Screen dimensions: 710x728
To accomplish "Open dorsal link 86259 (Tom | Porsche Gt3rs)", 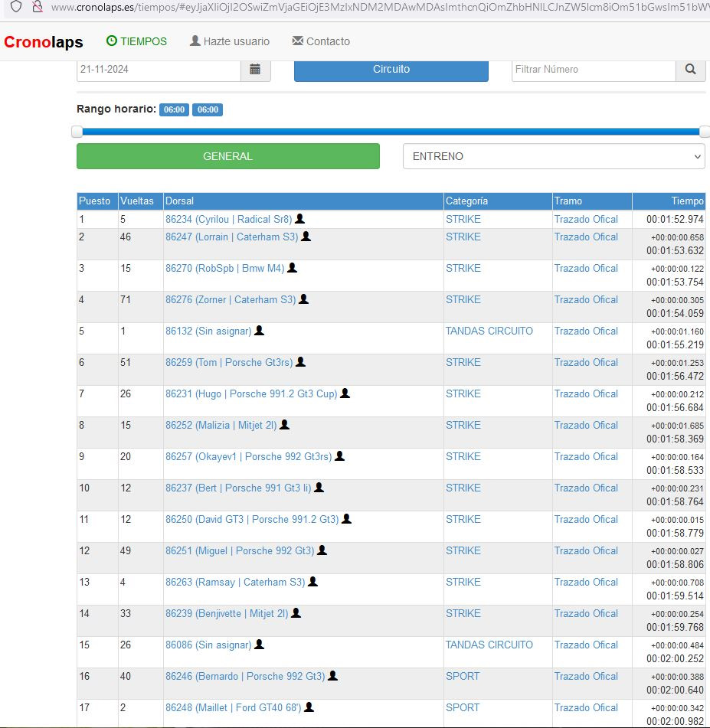I will click(x=229, y=363).
